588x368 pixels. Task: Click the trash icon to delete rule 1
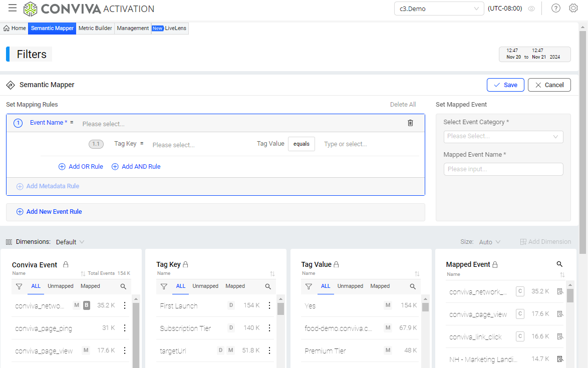coord(410,123)
